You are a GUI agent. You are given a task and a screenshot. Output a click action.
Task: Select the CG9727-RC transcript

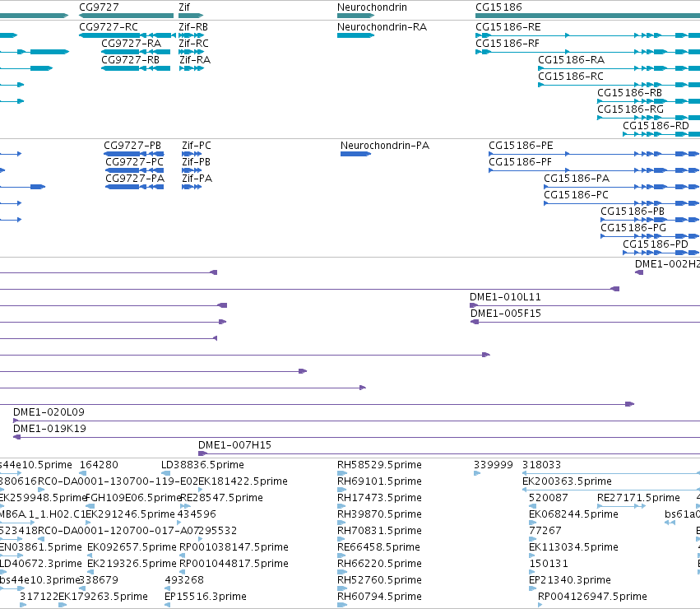tap(109, 27)
